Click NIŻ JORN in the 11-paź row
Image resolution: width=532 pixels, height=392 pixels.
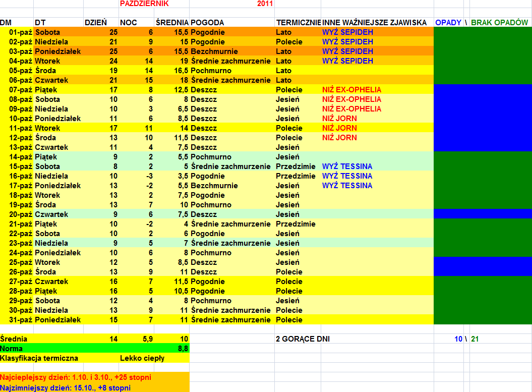pos(339,128)
